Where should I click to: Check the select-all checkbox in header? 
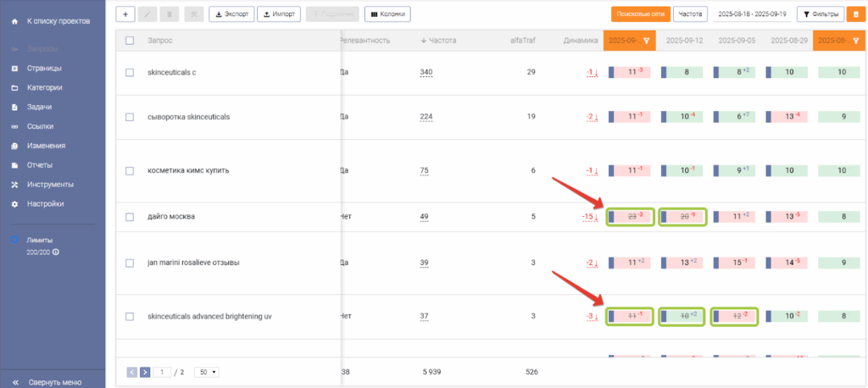(130, 41)
